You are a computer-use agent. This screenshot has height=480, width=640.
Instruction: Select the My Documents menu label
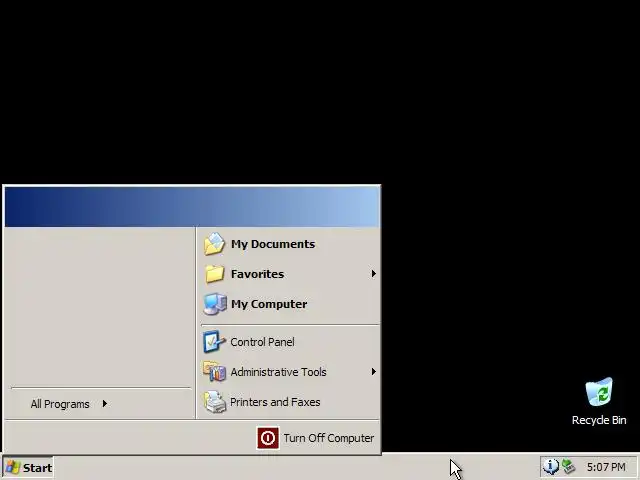point(273,244)
